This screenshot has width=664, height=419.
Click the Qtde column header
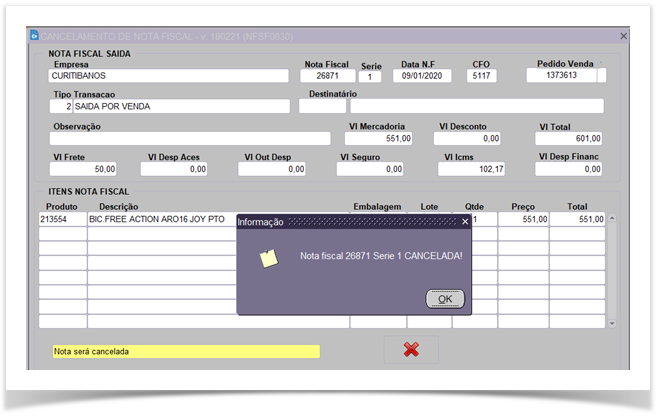tap(474, 207)
